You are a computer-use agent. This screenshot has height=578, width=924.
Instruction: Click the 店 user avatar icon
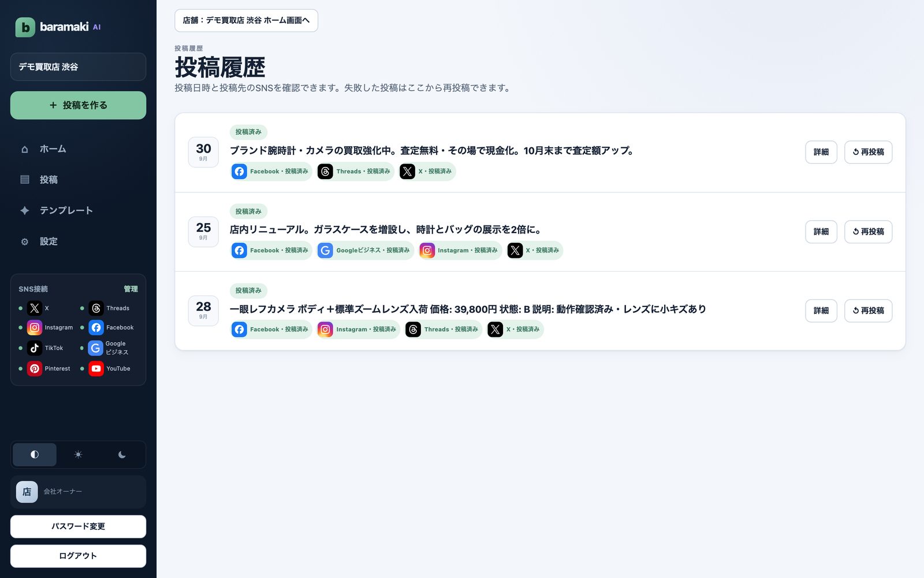[x=27, y=492]
